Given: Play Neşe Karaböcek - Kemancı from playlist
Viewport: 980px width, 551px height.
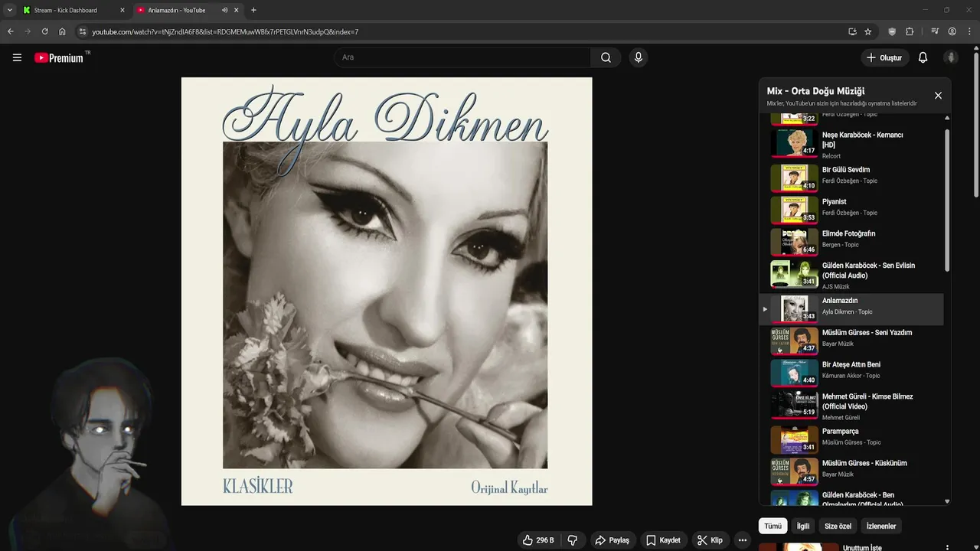Looking at the screenshot, I should (851, 145).
